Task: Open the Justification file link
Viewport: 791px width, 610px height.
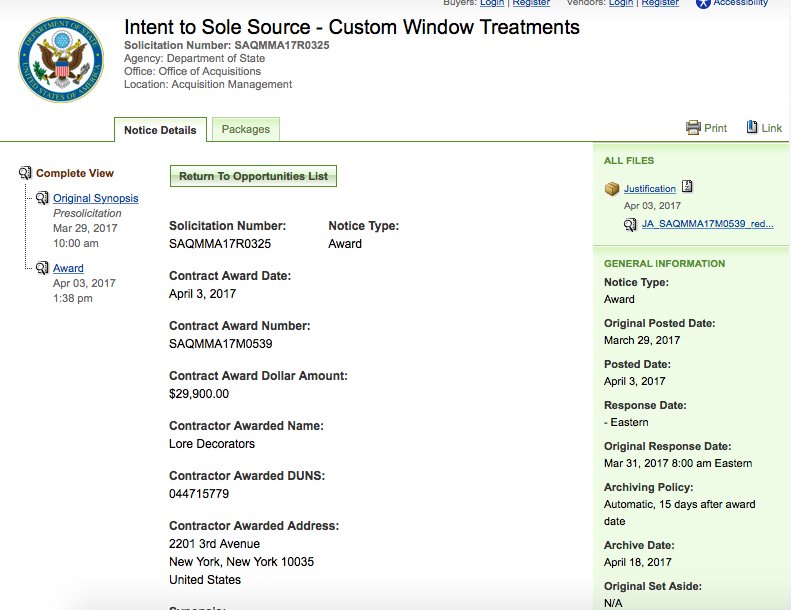Action: [x=650, y=189]
